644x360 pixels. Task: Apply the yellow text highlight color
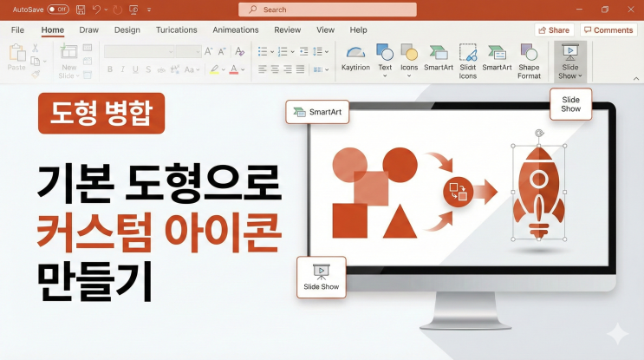(x=214, y=69)
